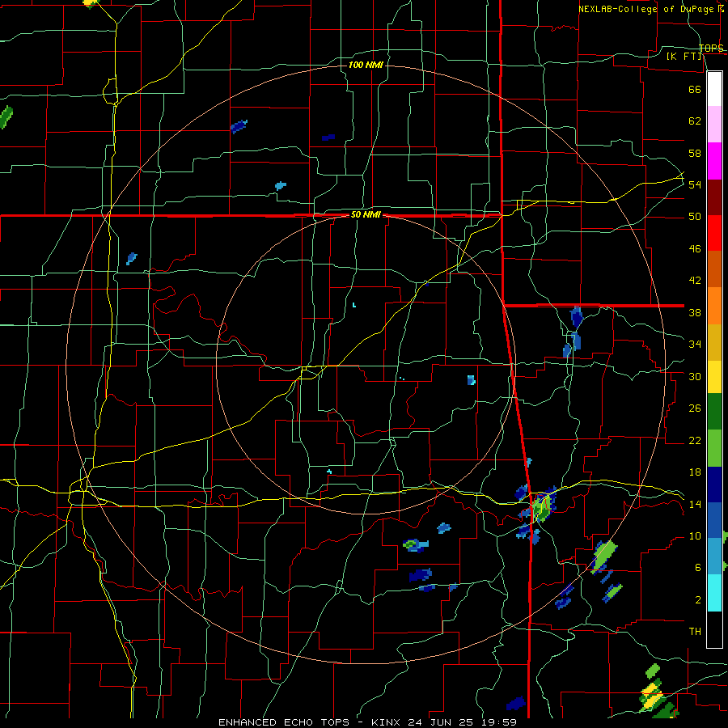Click the "26" legend value
The image size is (728, 728).
click(x=695, y=408)
